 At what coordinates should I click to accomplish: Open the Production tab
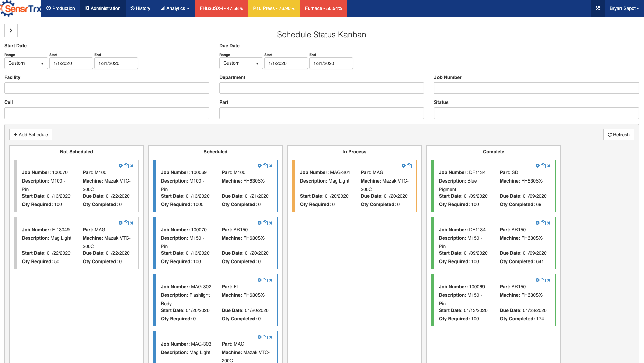coord(60,8)
